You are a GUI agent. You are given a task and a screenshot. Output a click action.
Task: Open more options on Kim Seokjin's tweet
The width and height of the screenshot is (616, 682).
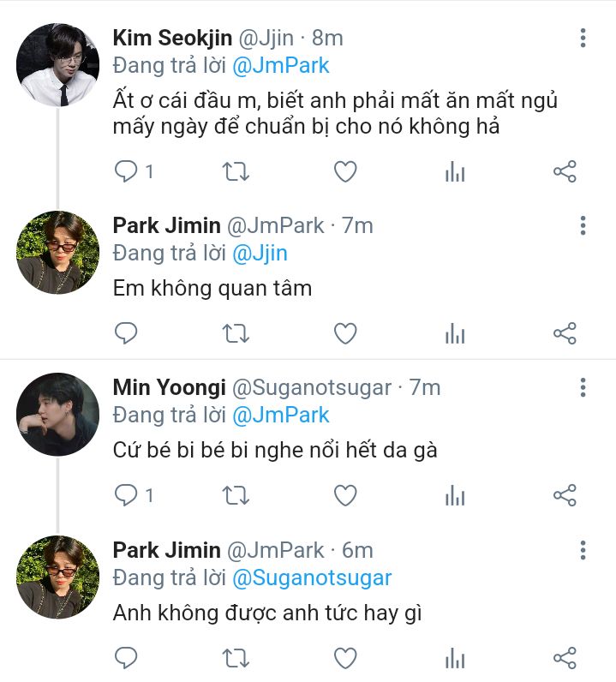coord(583,38)
